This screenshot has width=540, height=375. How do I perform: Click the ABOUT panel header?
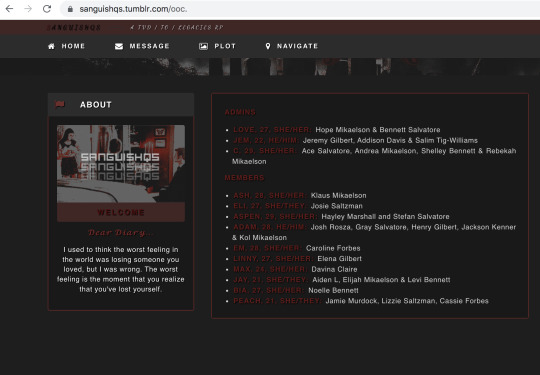tap(121, 105)
